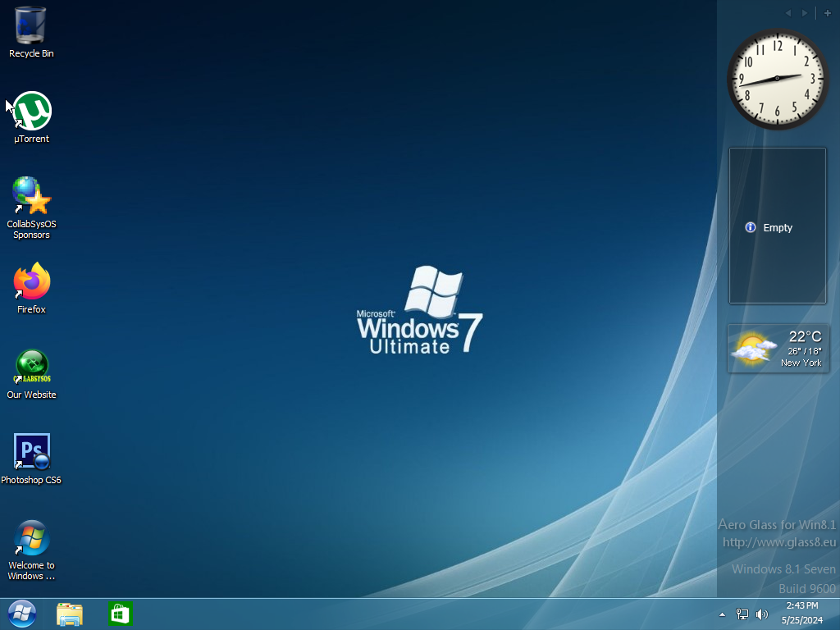Click the Empty gadget panel

tap(777, 226)
